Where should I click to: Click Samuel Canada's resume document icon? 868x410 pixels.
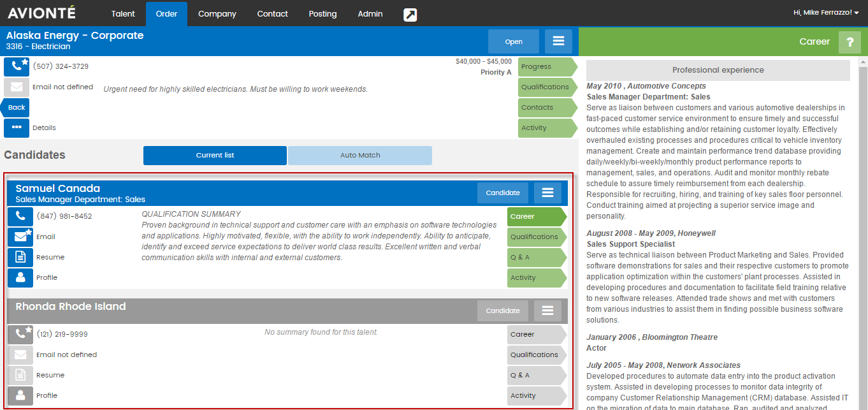(x=20, y=257)
